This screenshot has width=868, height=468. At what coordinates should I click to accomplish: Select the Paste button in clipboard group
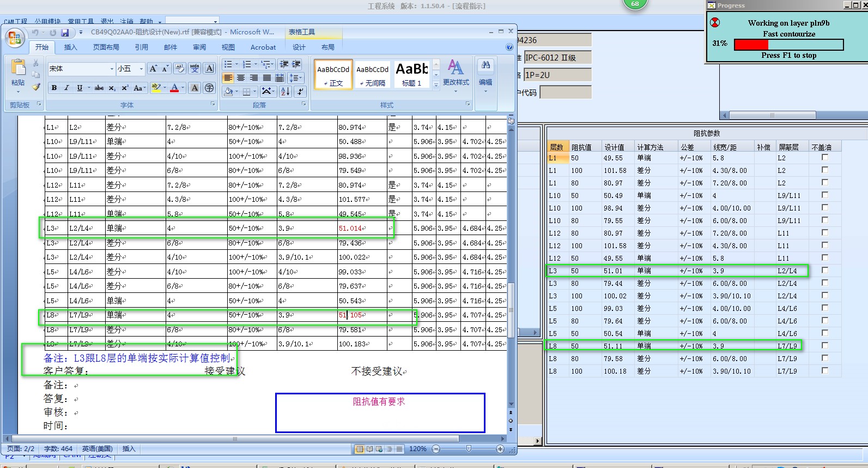(x=18, y=74)
